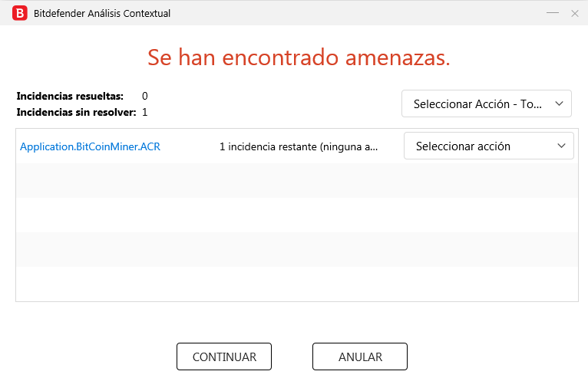Click the 'Se han encontrado amenazas.' heading

299,58
